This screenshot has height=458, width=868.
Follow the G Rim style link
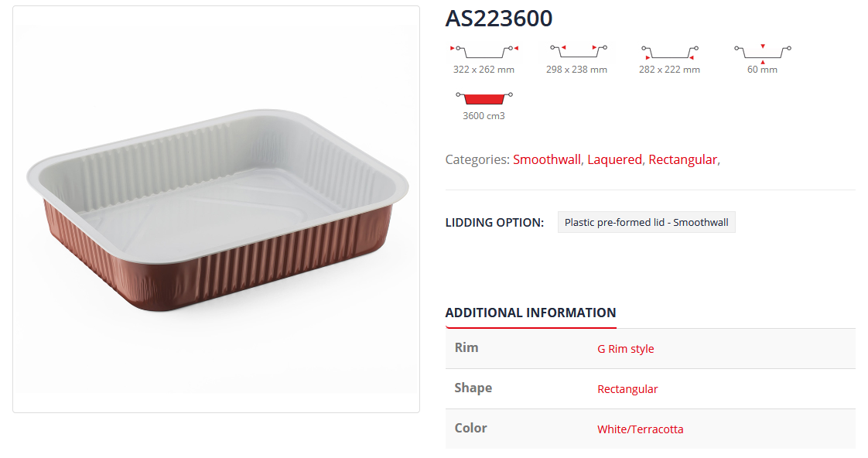[x=625, y=349]
